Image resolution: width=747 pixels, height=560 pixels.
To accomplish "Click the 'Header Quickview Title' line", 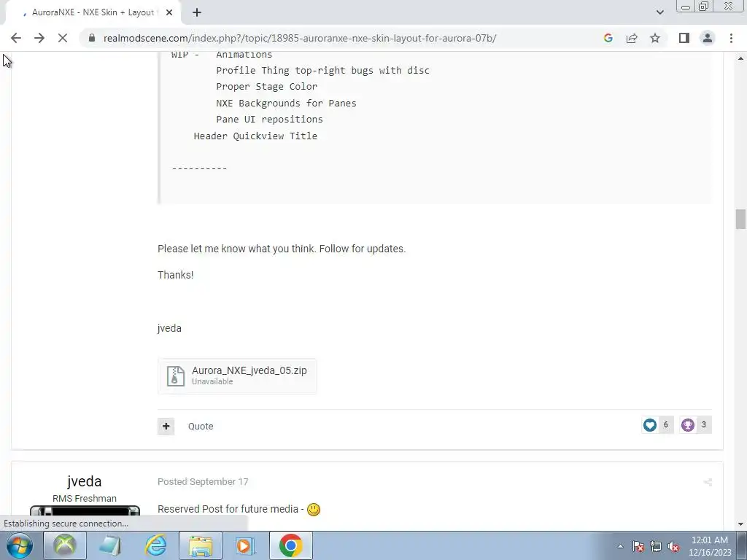I will click(255, 136).
